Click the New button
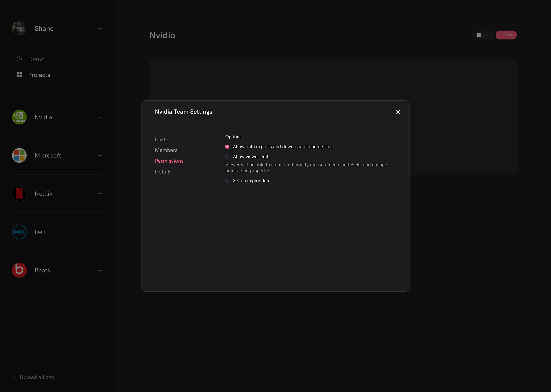551x392 pixels. pyautogui.click(x=506, y=35)
